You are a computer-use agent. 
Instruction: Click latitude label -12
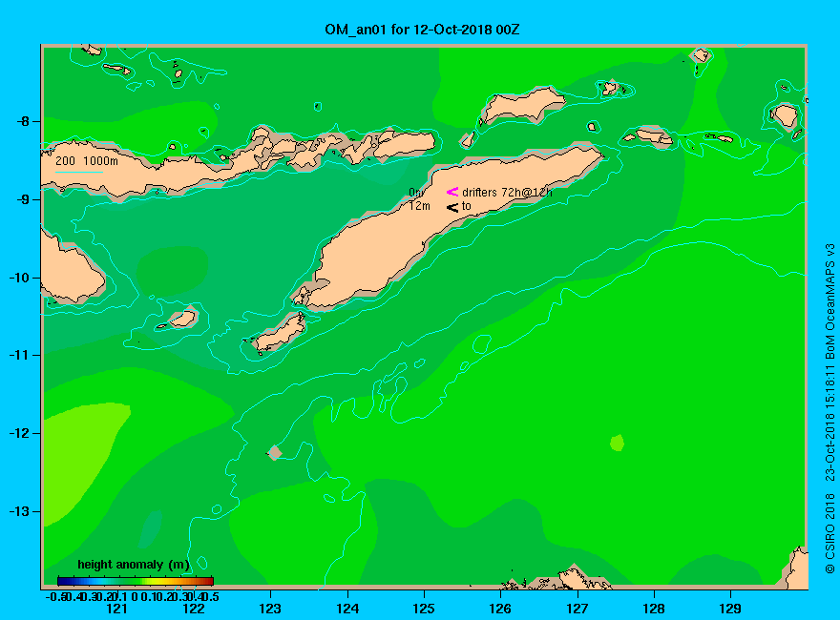pyautogui.click(x=20, y=433)
